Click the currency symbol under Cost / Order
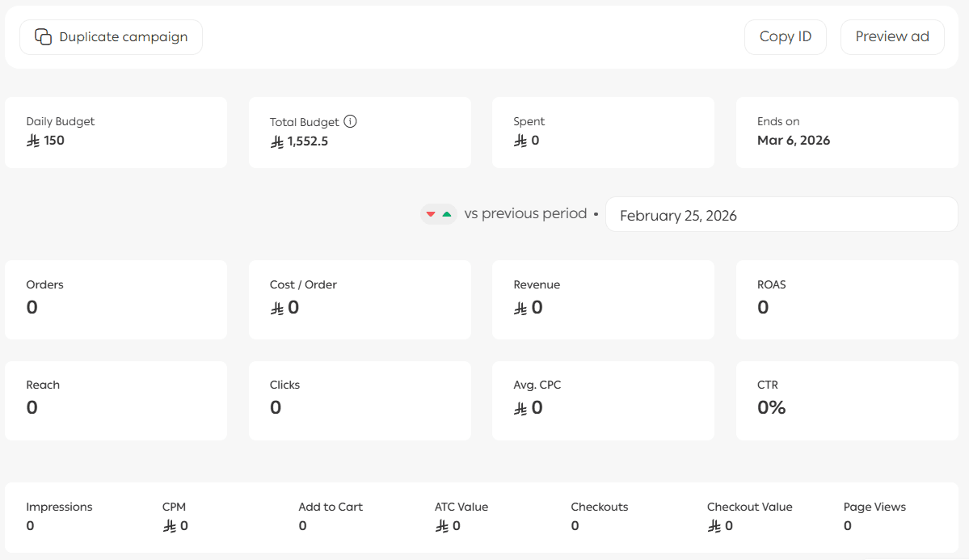The width and height of the screenshot is (969, 560). (x=277, y=308)
